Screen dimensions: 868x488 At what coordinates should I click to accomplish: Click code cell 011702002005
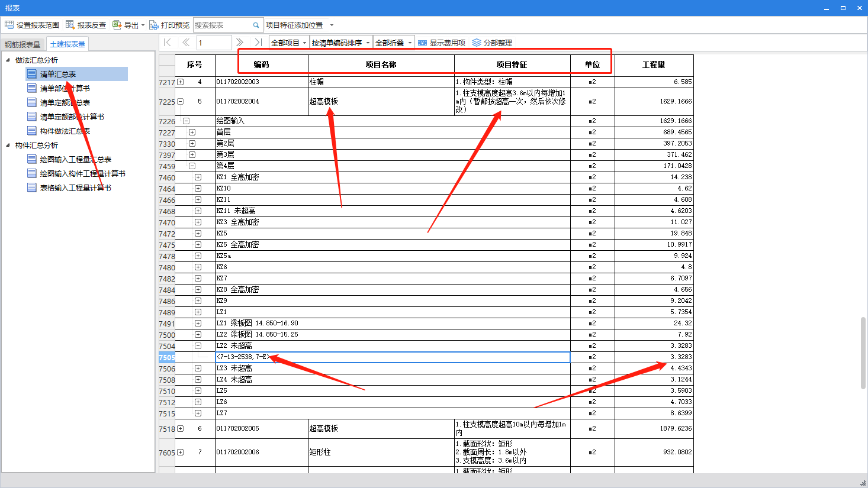[262, 428]
